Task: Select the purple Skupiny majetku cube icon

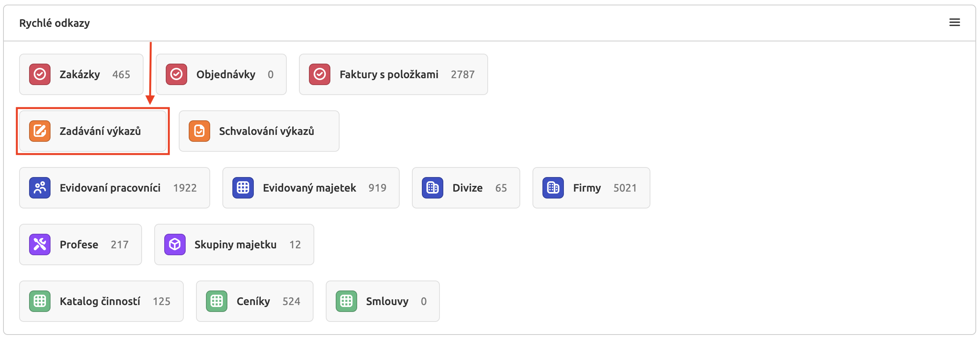Action: pos(175,244)
